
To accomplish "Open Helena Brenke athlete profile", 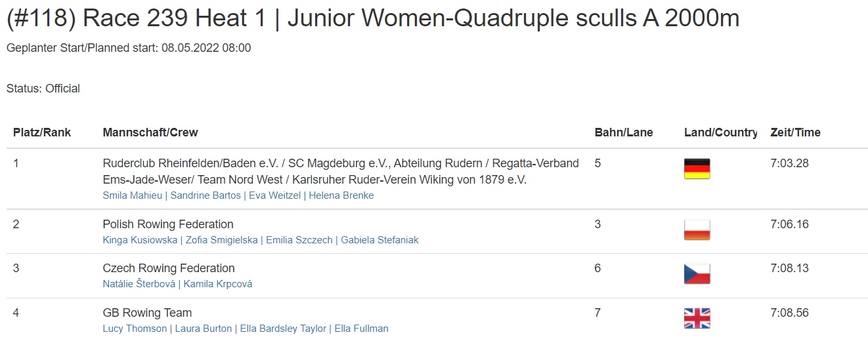I will pyautogui.click(x=341, y=195).
